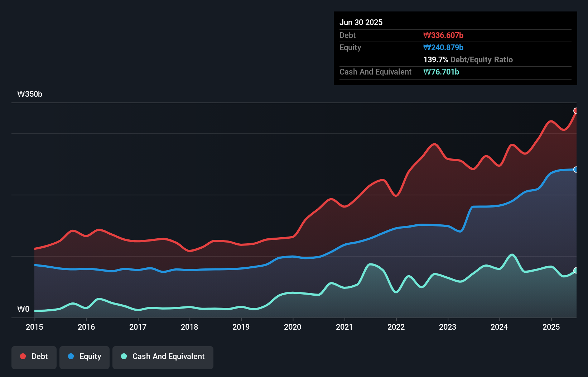This screenshot has width=588, height=377.
Task: Click the red Debt legend dot
Action: (22, 356)
